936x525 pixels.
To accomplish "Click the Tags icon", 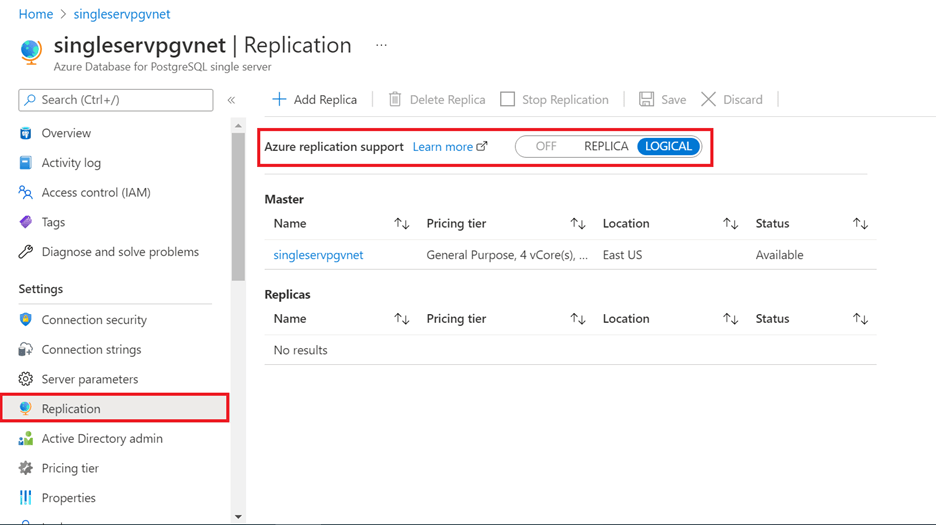I will point(25,222).
